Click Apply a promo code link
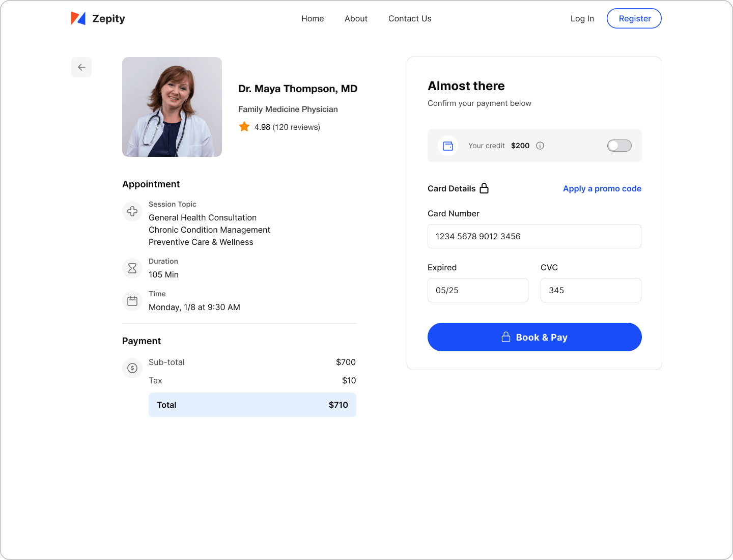This screenshot has height=560, width=733. [x=602, y=189]
